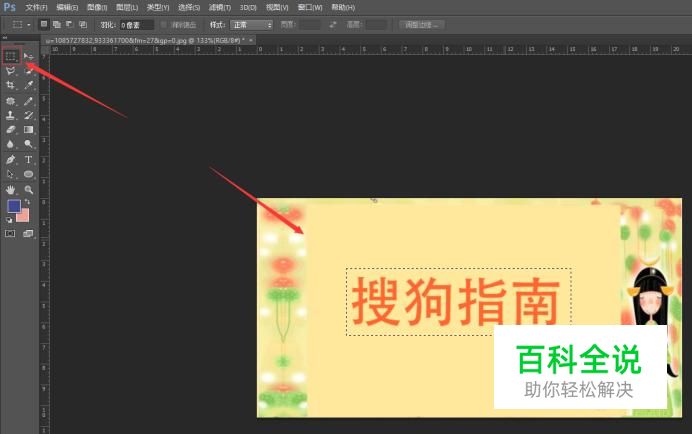
Task: Choose New selection mode
Action: [44, 24]
